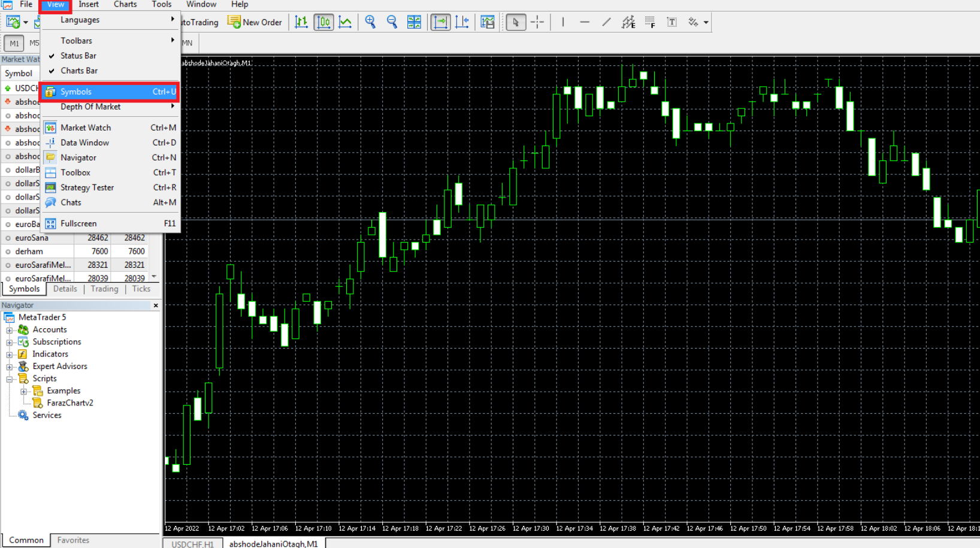Toggle the Status Bar menu option
This screenshot has width=980, height=548.
(x=111, y=56)
